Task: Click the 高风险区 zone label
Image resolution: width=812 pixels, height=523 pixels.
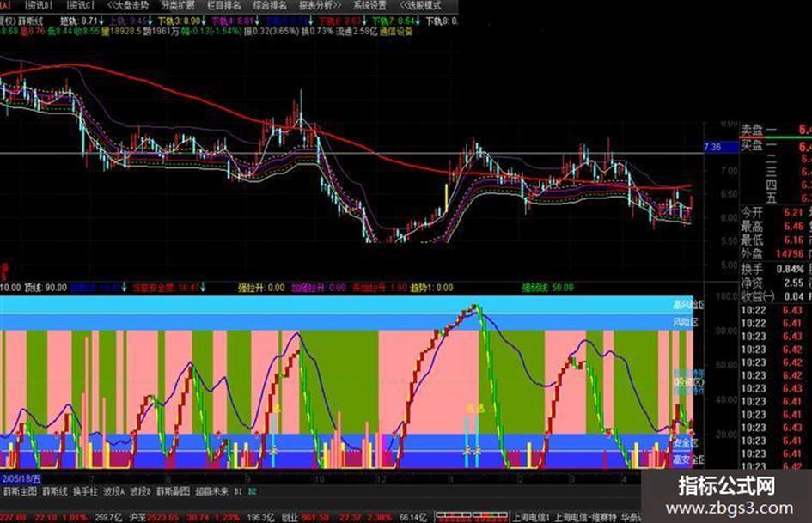Action: tap(688, 305)
